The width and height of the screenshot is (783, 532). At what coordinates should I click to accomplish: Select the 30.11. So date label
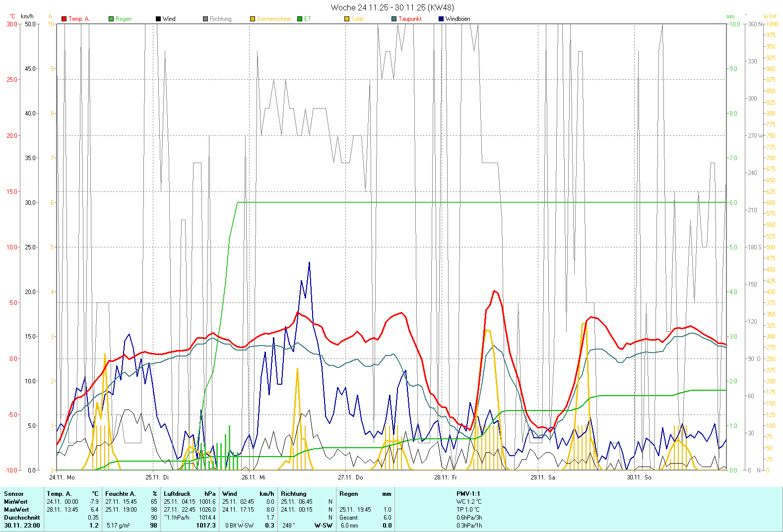coord(639,477)
